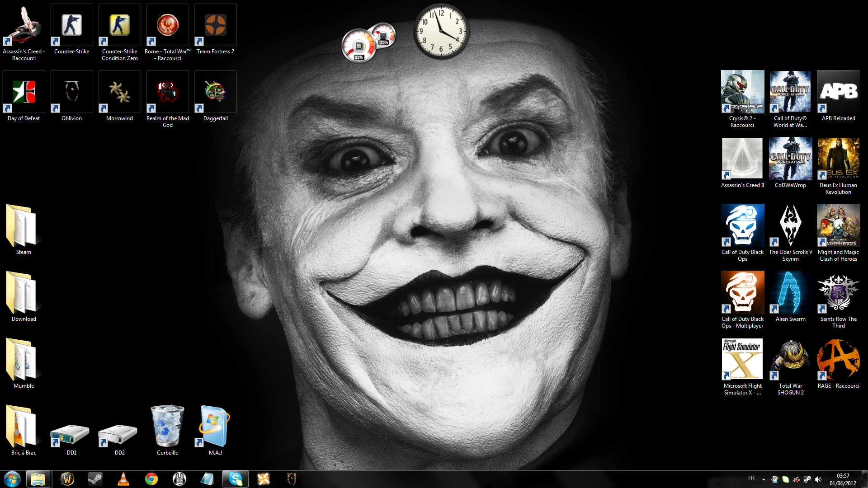Select the Daggerfall shortcut
This screenshot has height=488, width=868.
point(215,96)
